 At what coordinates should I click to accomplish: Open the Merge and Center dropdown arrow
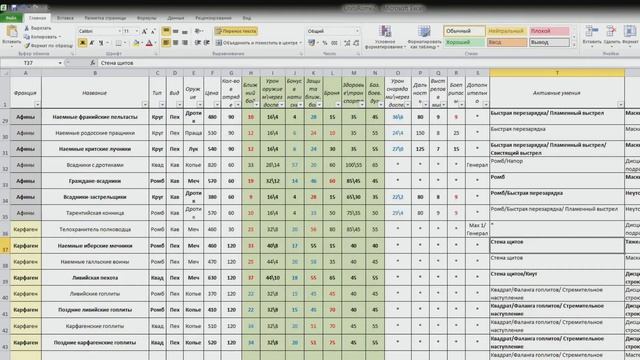[300, 43]
